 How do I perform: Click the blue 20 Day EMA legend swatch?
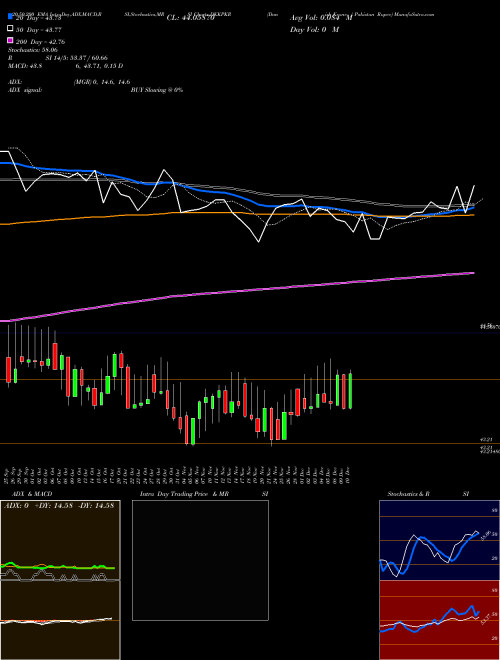pos(10,17)
